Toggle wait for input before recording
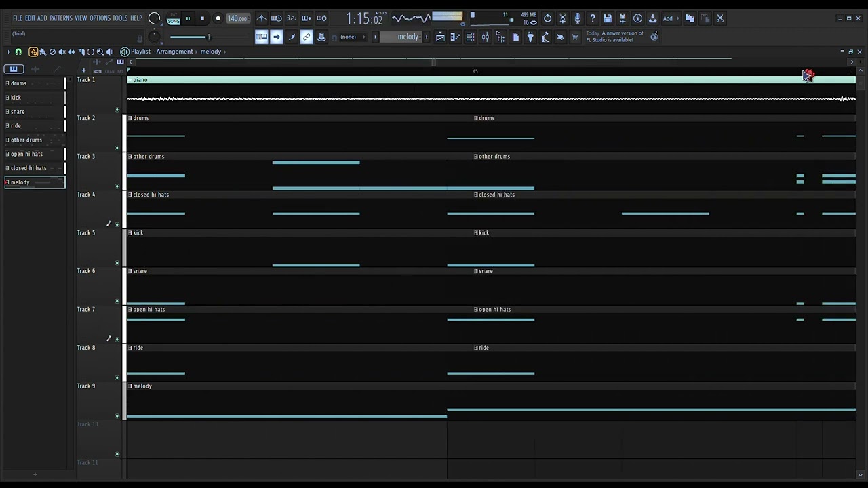This screenshot has height=488, width=868. (277, 18)
